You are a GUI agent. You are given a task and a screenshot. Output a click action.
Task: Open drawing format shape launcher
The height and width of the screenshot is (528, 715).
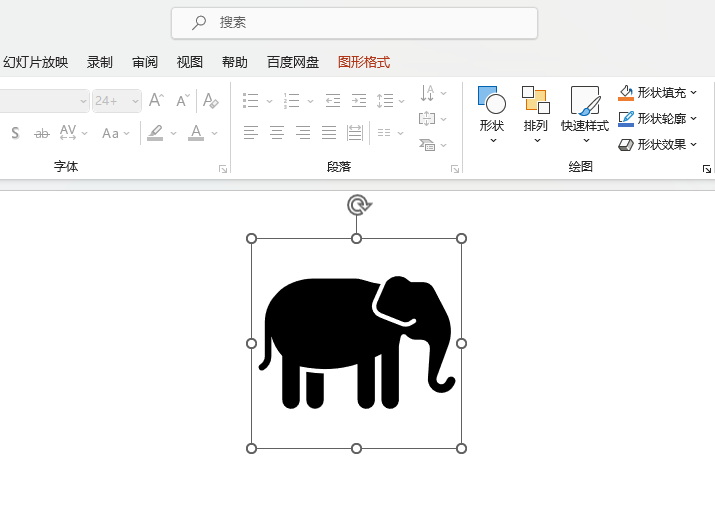coord(706,169)
